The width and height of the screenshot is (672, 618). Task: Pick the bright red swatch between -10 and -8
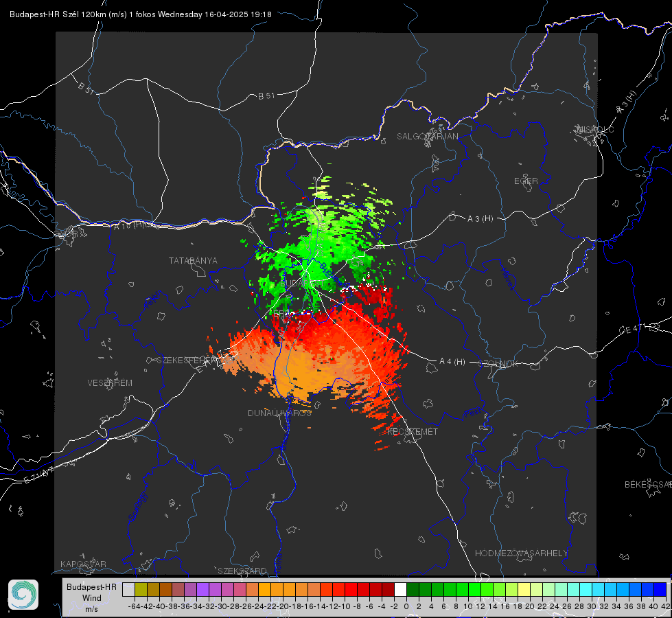[x=351, y=589]
